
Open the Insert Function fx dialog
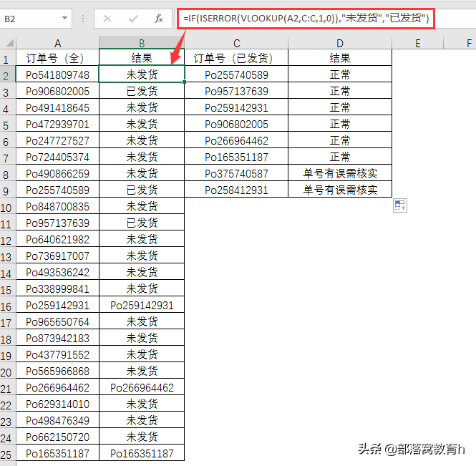coord(159,19)
